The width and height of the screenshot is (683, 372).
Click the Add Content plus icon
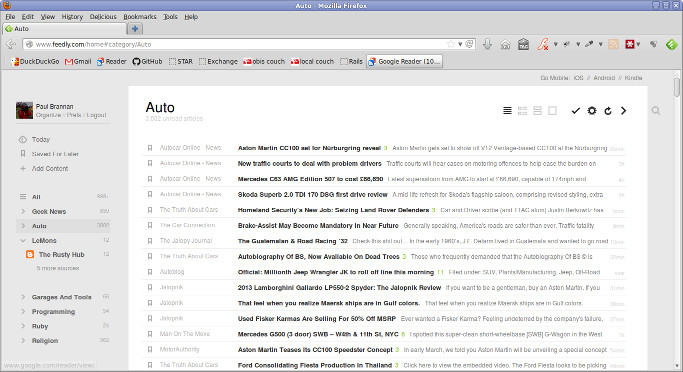(23, 168)
